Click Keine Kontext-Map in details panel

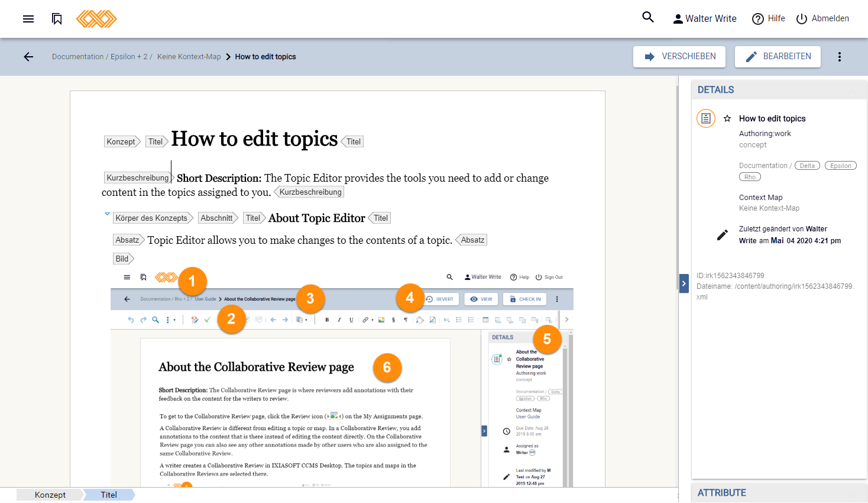(x=769, y=208)
